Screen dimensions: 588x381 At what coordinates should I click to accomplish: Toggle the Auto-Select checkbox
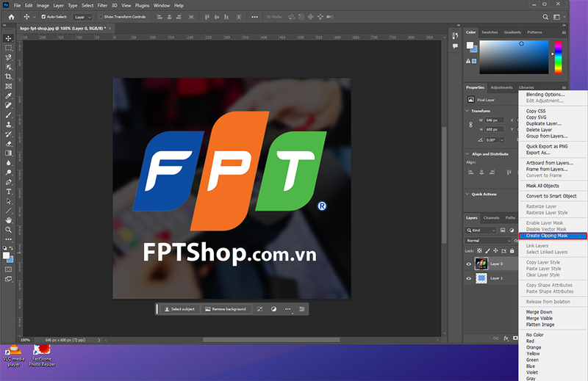[x=43, y=17]
